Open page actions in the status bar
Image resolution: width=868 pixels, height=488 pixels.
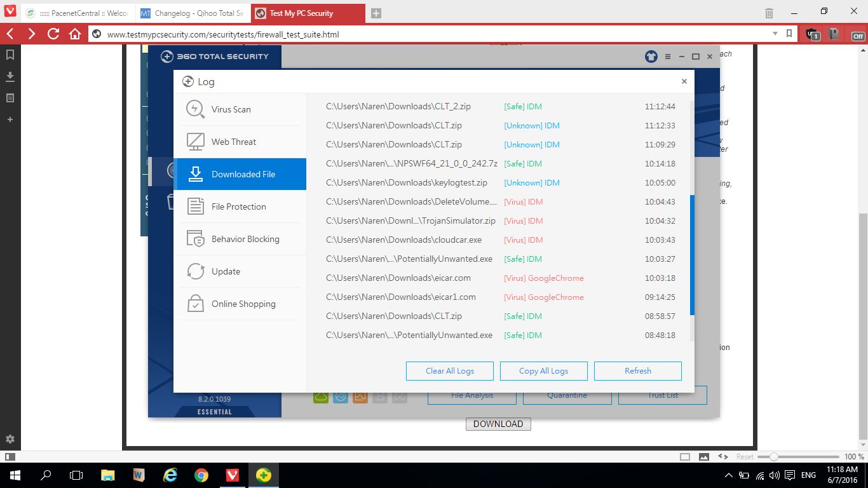pyautogui.click(x=723, y=456)
